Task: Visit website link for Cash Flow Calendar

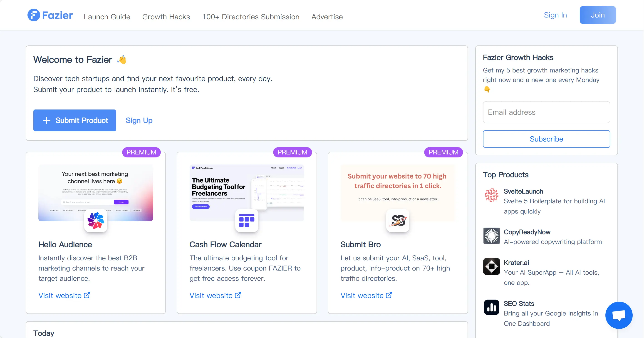Action: pos(215,296)
